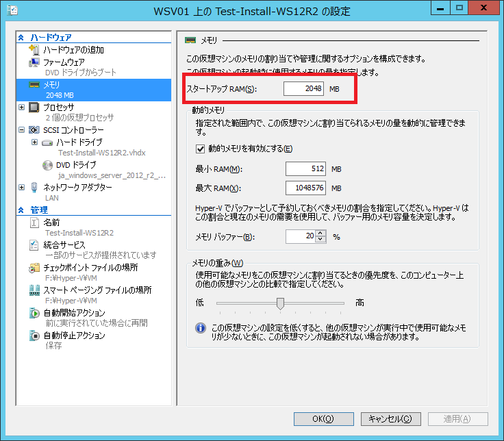The width and height of the screenshot is (504, 441).
Task: Click the Processor (プロセッサ) chip icon
Action: [x=34, y=108]
